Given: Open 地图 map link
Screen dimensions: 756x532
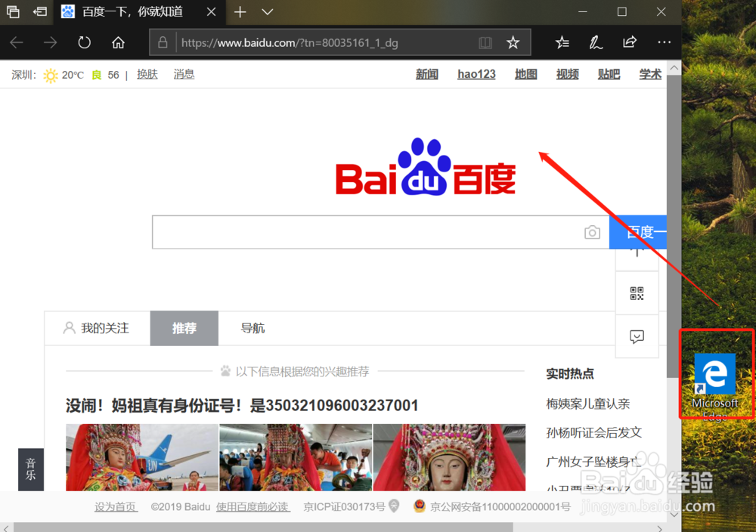Looking at the screenshot, I should [x=525, y=74].
